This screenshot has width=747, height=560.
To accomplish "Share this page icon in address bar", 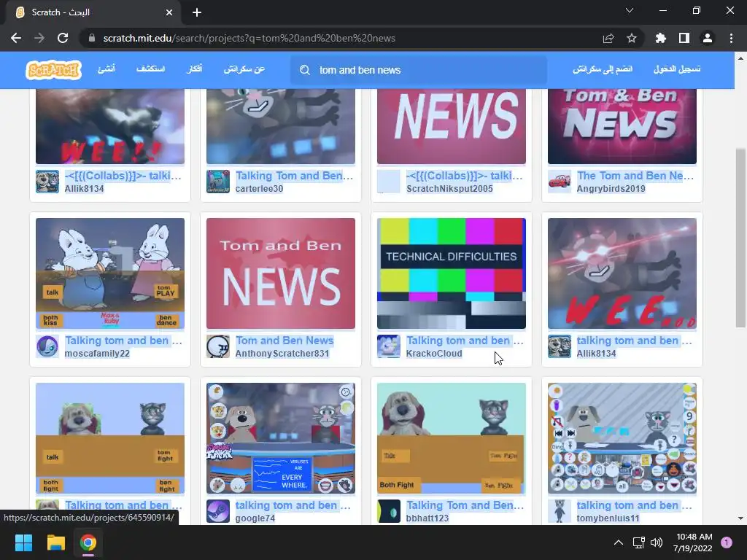I will (x=608, y=38).
